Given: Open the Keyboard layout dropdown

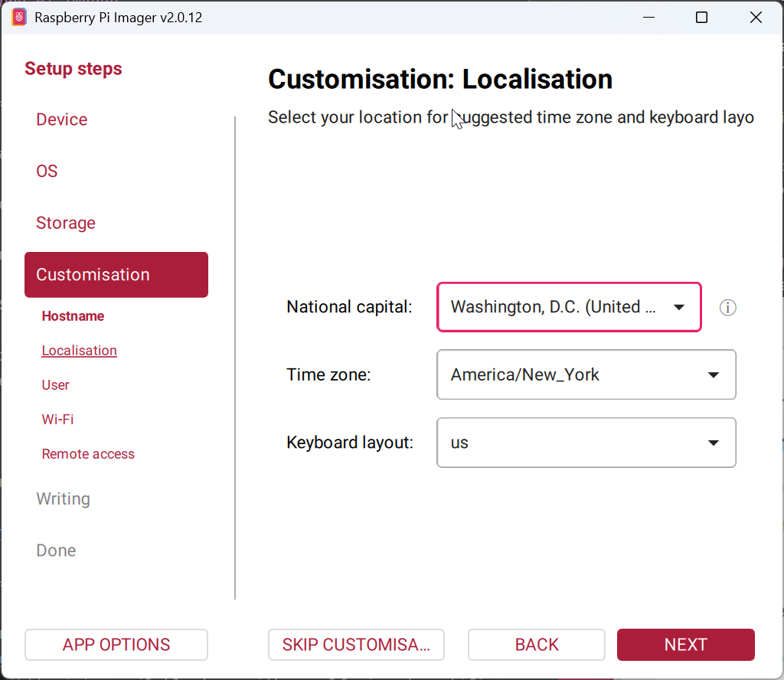Looking at the screenshot, I should [586, 443].
